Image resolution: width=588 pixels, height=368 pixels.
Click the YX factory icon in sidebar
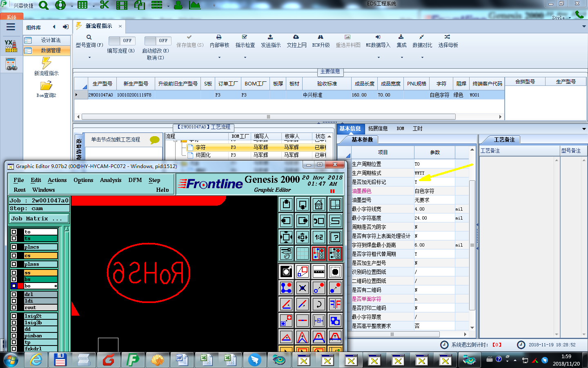point(11,46)
